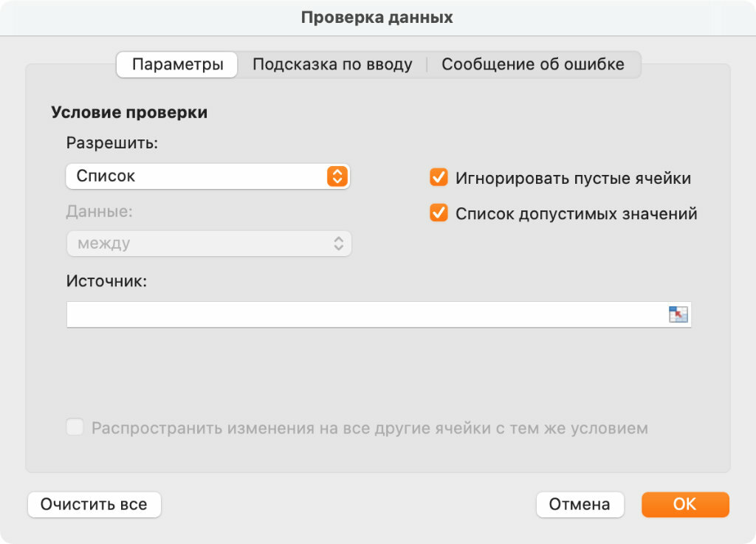Switch to the Параметры tab
This screenshot has height=544, width=756.
(x=177, y=64)
